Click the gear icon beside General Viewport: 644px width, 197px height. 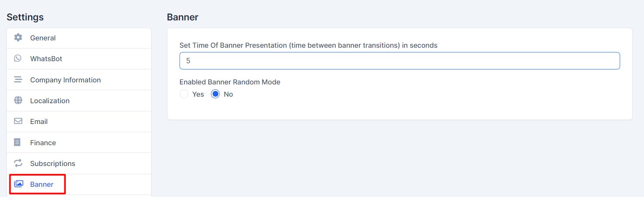[18, 38]
